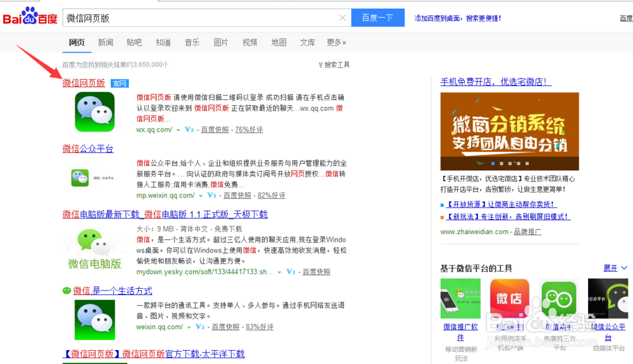Click small green WeChat icon before 微信,是一个生活方式
This screenshot has height=364, width=633.
point(66,291)
